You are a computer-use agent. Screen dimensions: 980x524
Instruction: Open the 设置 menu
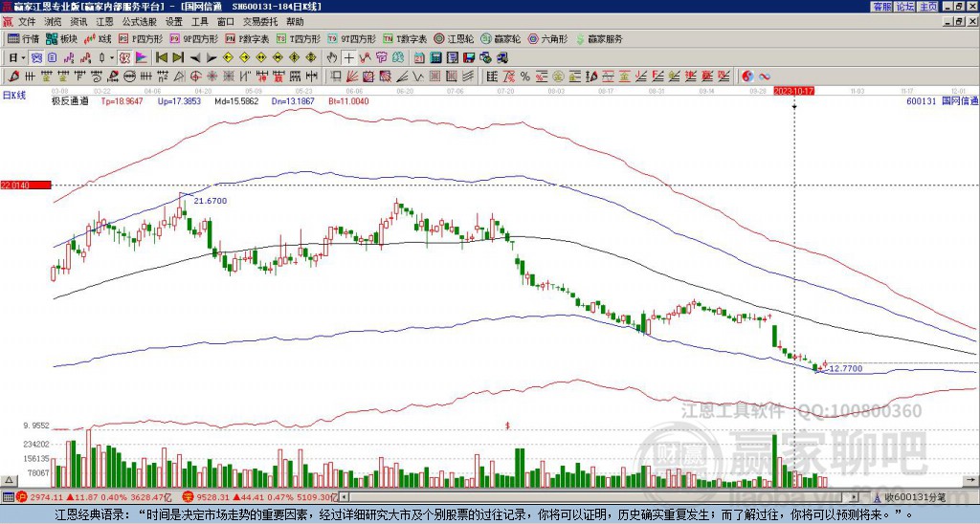point(174,22)
